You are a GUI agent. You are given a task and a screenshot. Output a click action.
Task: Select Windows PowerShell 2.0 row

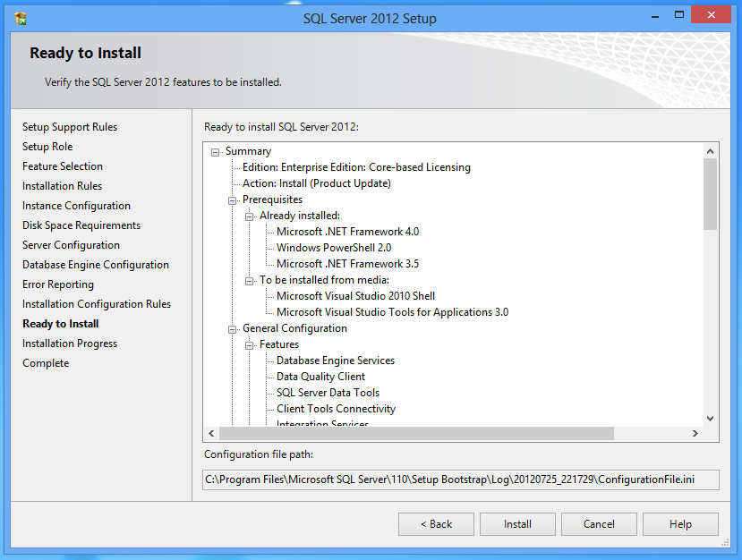tap(334, 248)
